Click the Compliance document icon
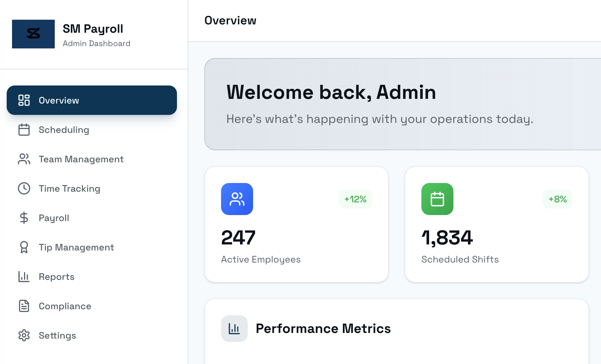 coord(24,306)
